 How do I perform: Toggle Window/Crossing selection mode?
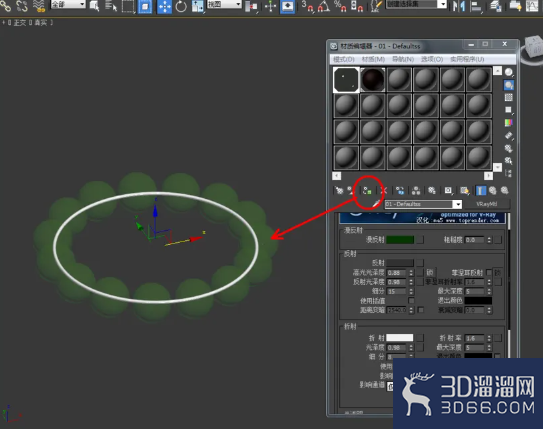pos(145,7)
